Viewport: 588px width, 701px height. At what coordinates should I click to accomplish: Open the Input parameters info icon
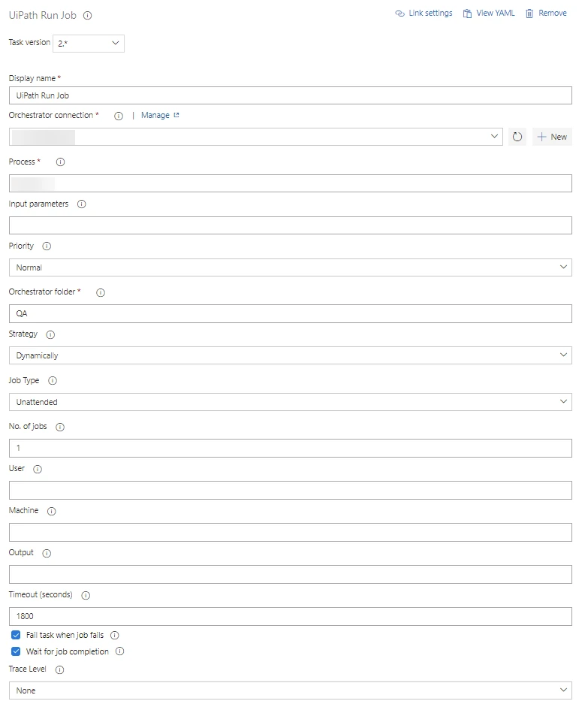coord(81,204)
